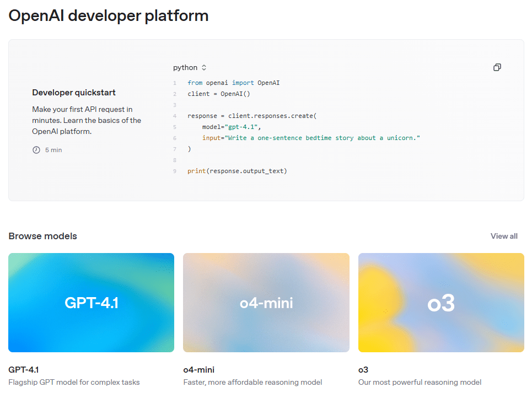Click the OpenAI developer platform title
Image resolution: width=532 pixels, height=398 pixels.
pos(109,15)
